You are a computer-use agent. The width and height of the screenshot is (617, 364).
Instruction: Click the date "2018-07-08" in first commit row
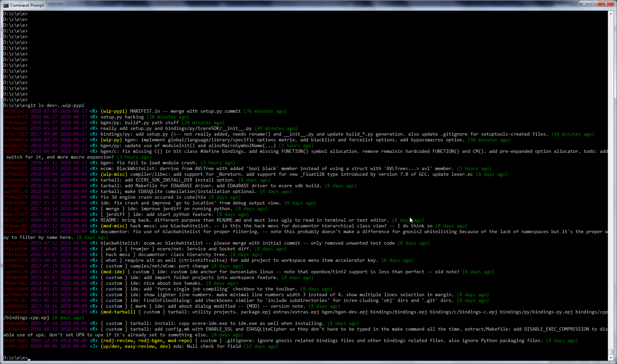(x=44, y=111)
